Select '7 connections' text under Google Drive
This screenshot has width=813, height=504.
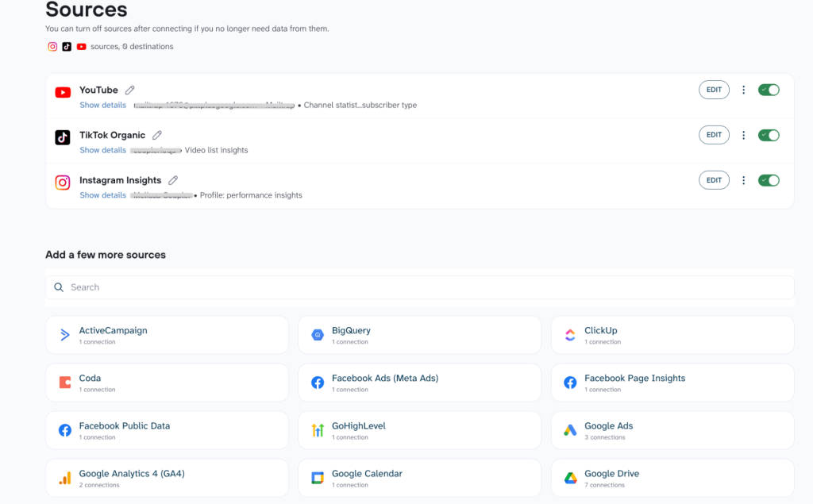point(604,485)
